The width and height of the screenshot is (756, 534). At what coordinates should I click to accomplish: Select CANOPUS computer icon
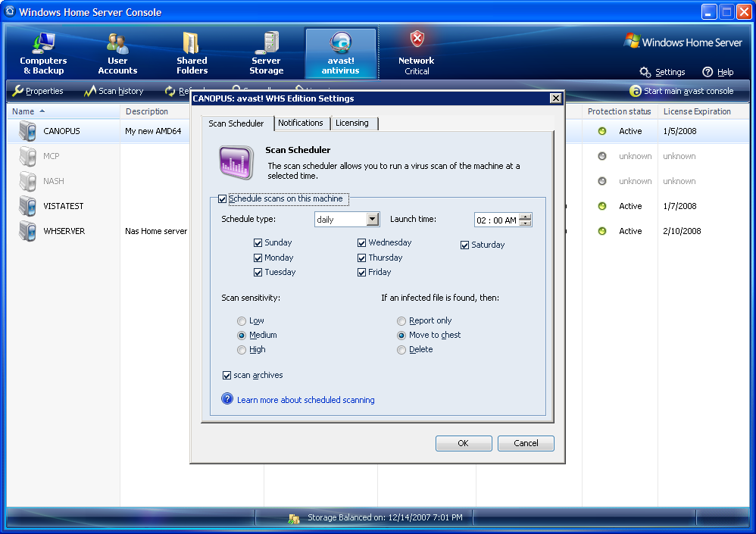click(27, 131)
